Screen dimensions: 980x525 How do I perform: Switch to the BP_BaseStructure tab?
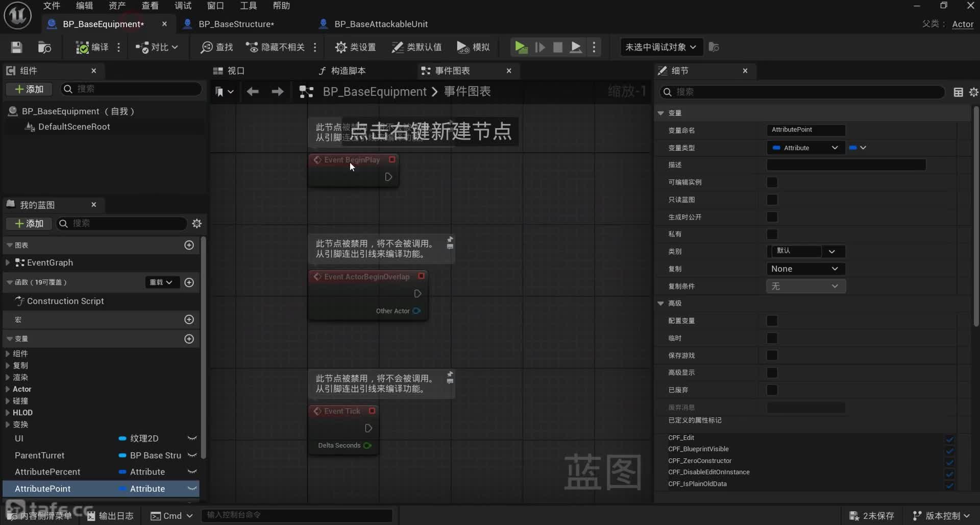click(x=236, y=24)
